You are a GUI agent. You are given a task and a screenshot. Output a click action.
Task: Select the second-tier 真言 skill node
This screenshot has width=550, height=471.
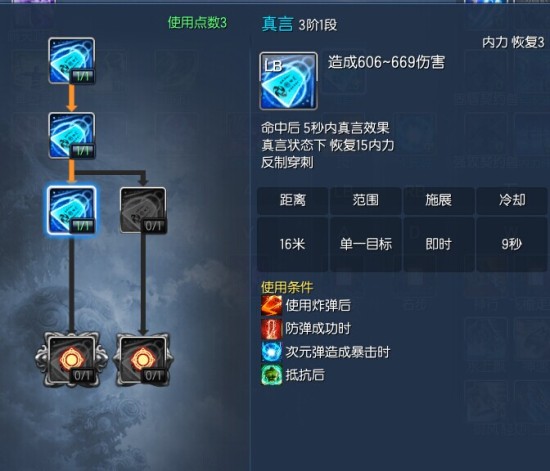[72, 135]
